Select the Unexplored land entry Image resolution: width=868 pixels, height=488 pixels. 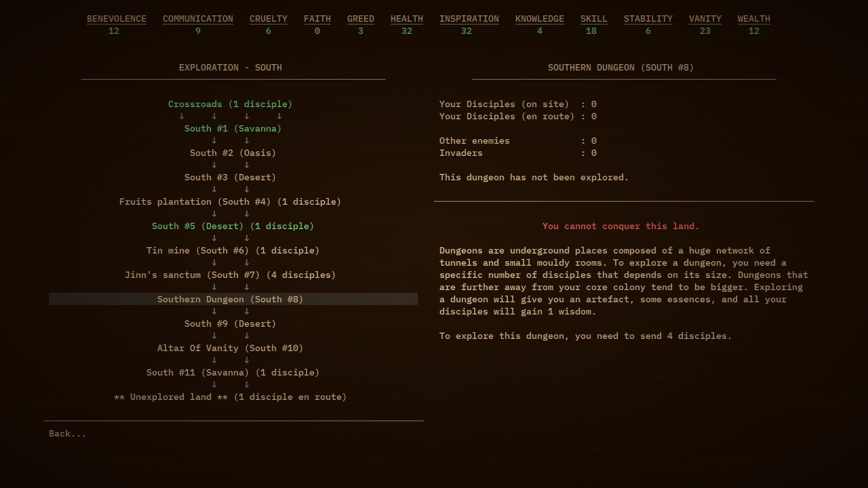pyautogui.click(x=230, y=397)
